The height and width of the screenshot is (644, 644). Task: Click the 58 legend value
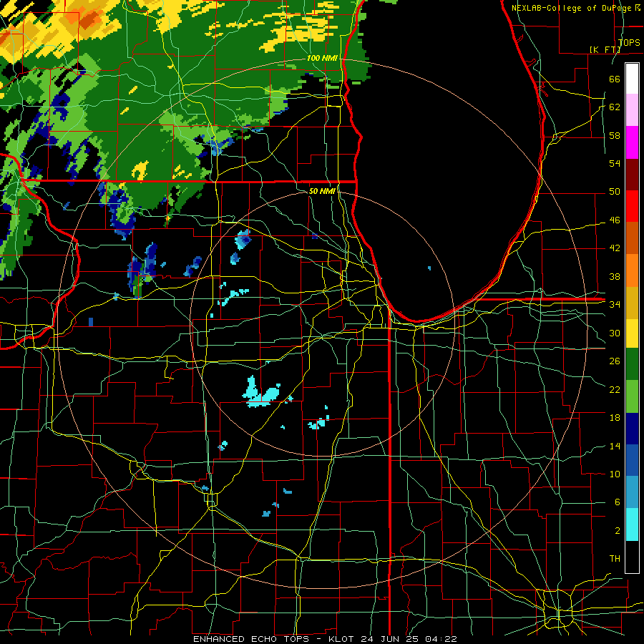tap(615, 135)
